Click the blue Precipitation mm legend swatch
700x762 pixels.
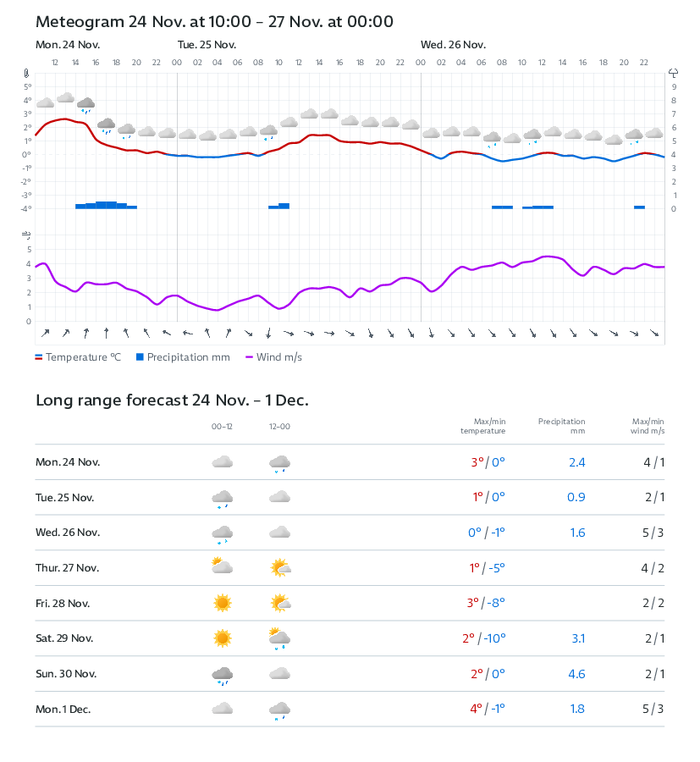(141, 357)
